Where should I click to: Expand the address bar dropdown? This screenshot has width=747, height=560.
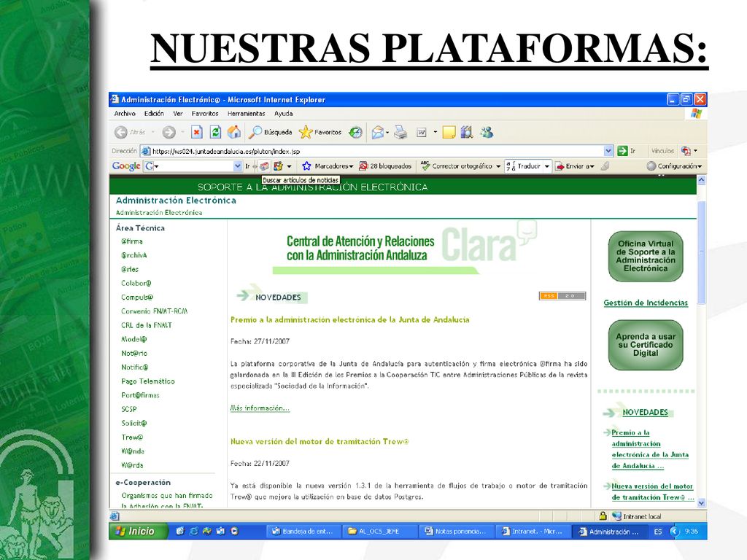click(x=608, y=151)
